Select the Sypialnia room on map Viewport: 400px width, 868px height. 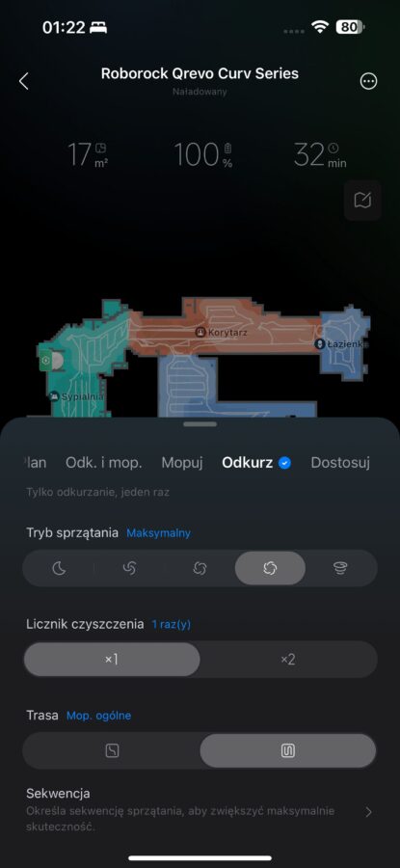76,396
